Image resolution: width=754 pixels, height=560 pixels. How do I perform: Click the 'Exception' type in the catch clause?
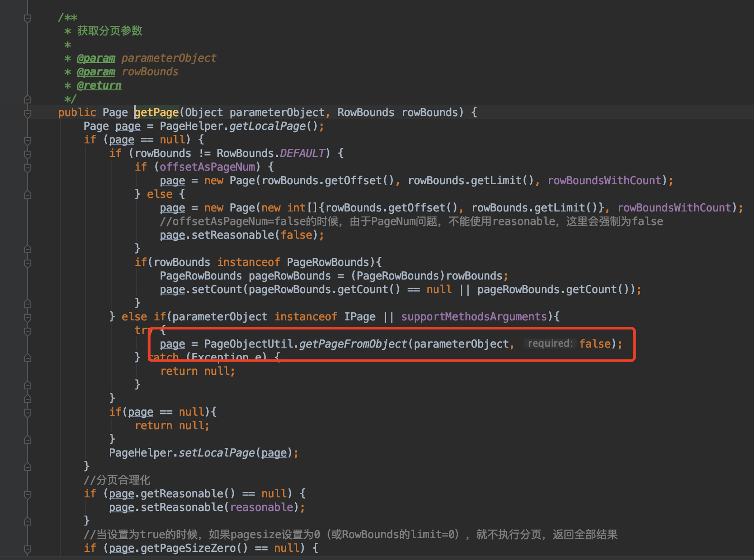[220, 357]
